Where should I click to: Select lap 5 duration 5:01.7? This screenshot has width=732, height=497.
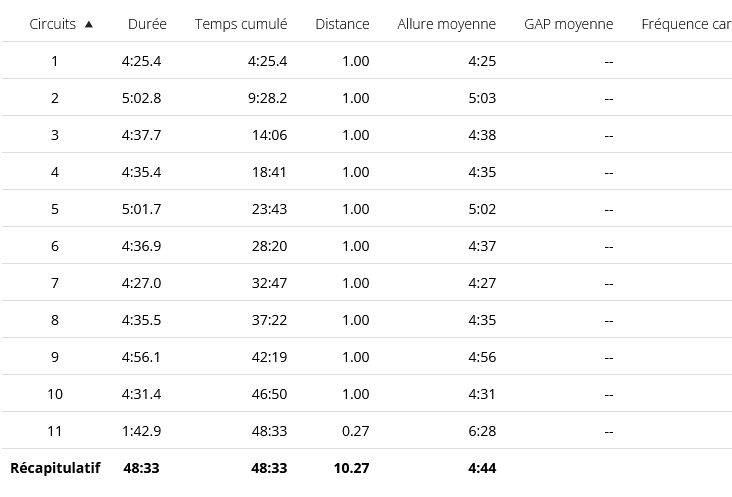(x=141, y=209)
